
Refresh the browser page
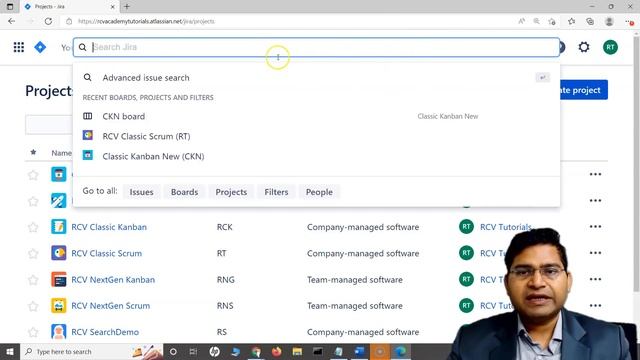48,21
